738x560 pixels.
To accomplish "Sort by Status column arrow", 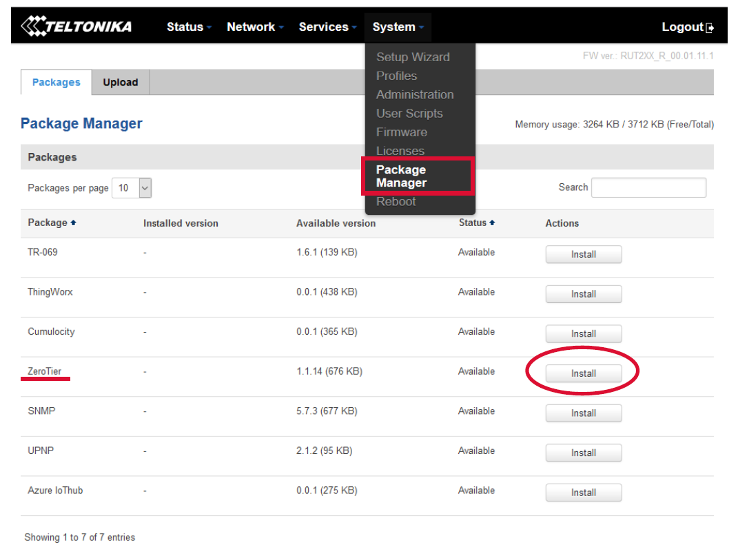I will tap(492, 222).
